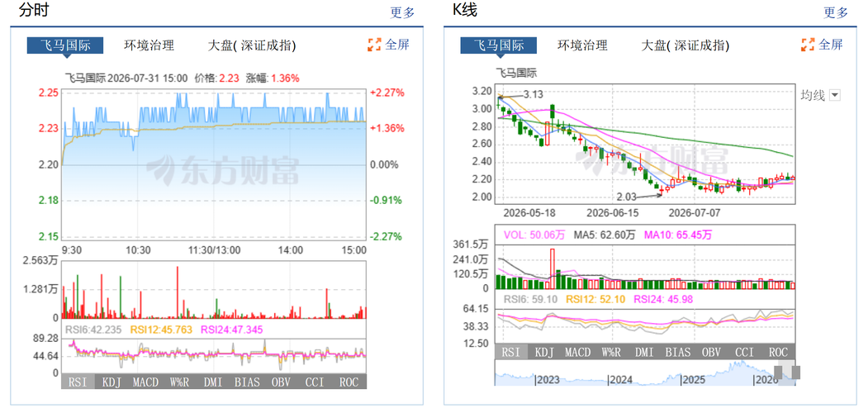Select 环境治理 tab in 分时 chart
Viewport: 868px width, 413px height.
point(149,45)
